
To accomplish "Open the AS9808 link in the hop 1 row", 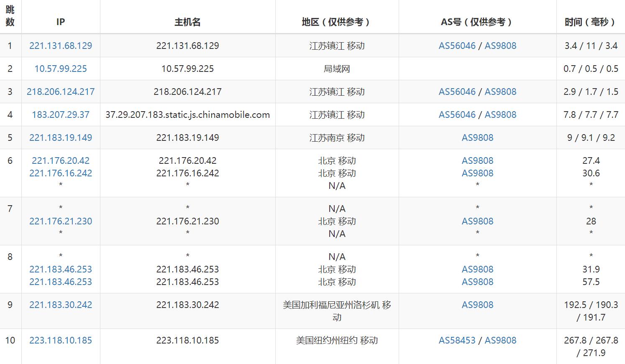I will pyautogui.click(x=500, y=46).
